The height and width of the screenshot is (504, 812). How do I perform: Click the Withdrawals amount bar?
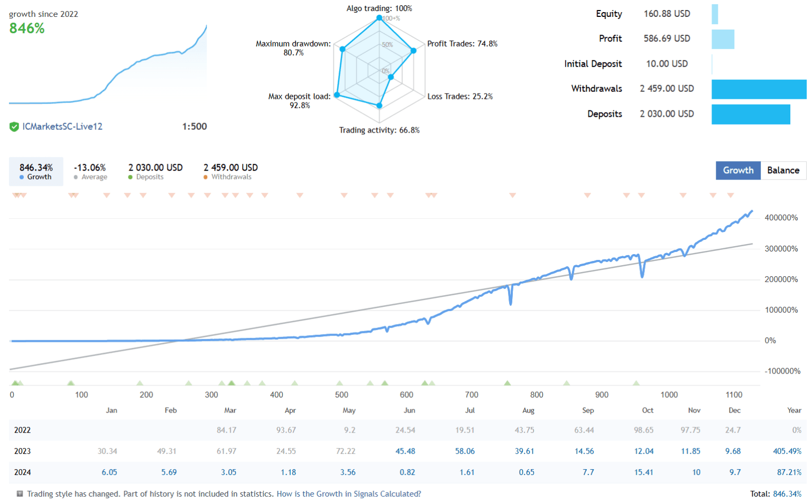[x=760, y=89]
